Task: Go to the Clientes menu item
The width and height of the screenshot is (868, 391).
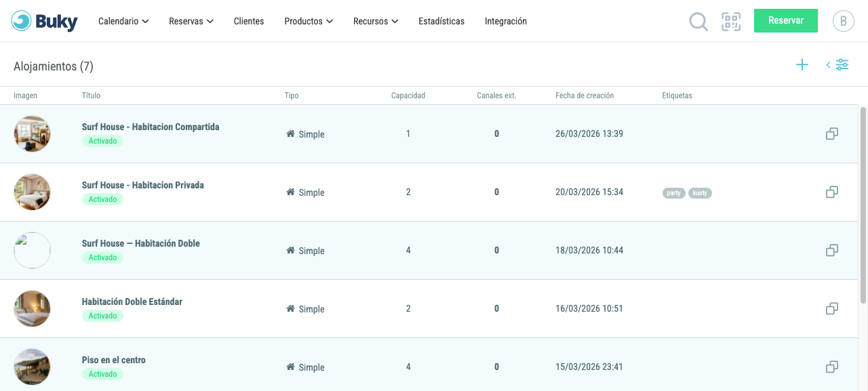Action: click(x=249, y=21)
